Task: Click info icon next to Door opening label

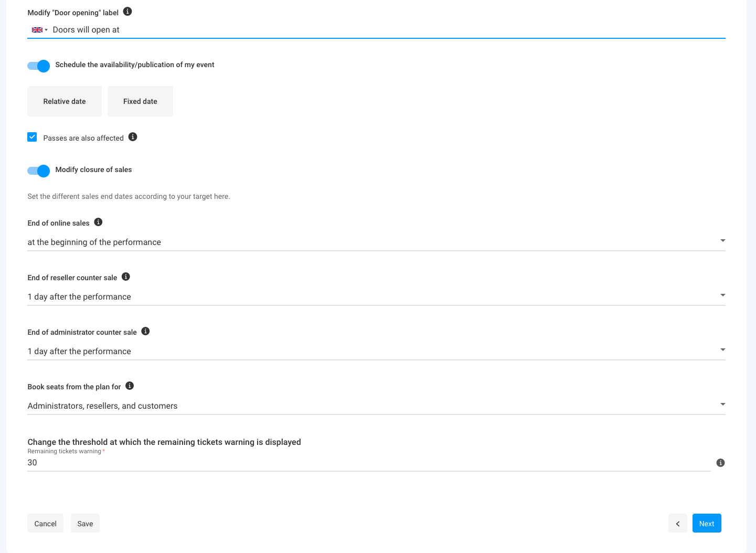Action: (x=127, y=12)
